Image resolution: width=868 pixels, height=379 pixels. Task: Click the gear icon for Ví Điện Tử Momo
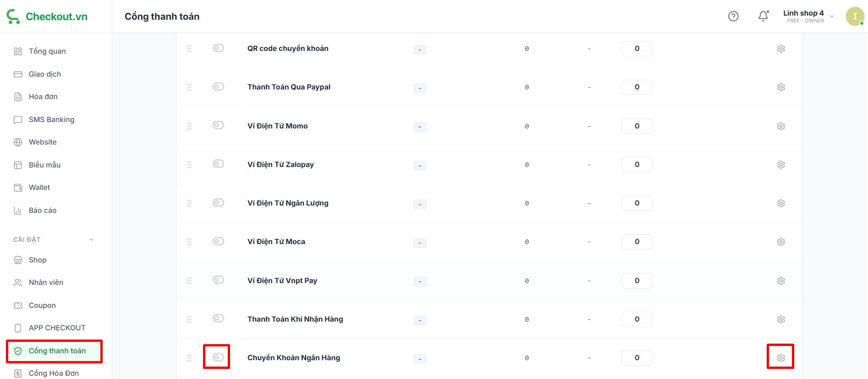click(781, 126)
